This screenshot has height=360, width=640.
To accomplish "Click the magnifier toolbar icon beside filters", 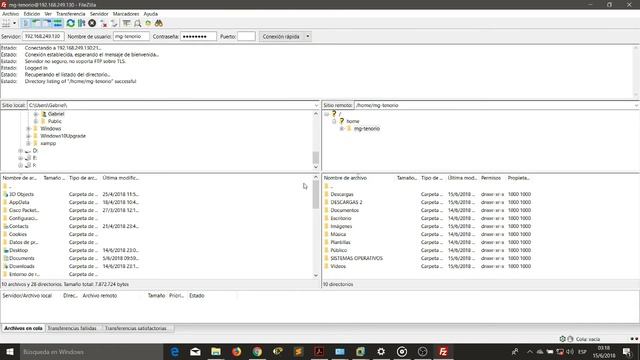I will coord(138,23).
